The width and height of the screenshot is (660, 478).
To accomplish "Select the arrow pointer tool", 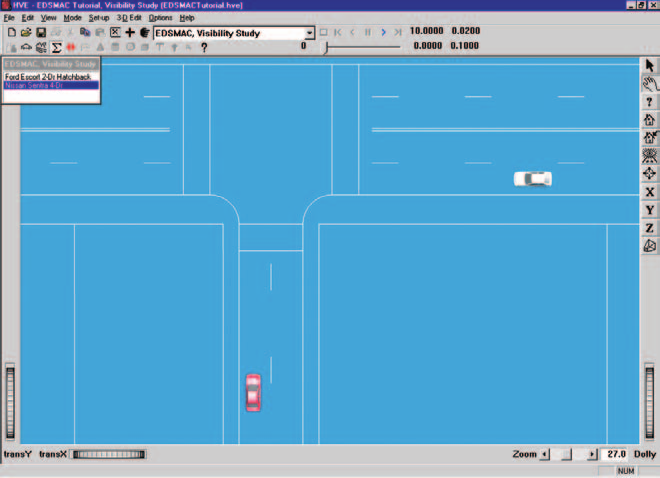I will pos(649,66).
